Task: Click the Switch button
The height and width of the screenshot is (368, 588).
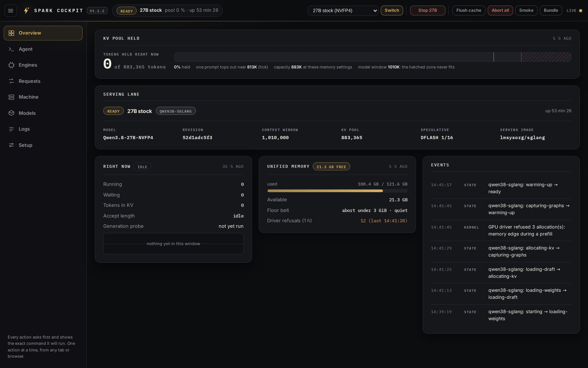Action: [x=392, y=10]
